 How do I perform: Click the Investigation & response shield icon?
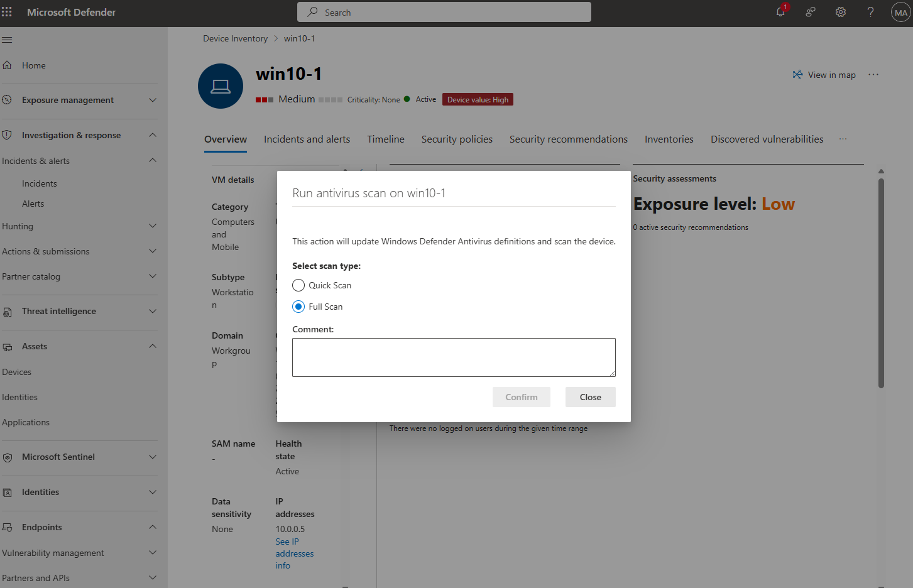(x=8, y=135)
